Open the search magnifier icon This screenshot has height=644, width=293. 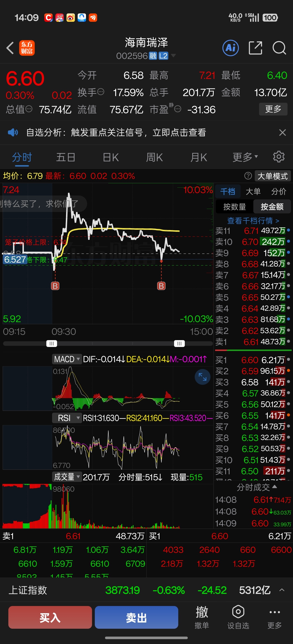click(279, 48)
